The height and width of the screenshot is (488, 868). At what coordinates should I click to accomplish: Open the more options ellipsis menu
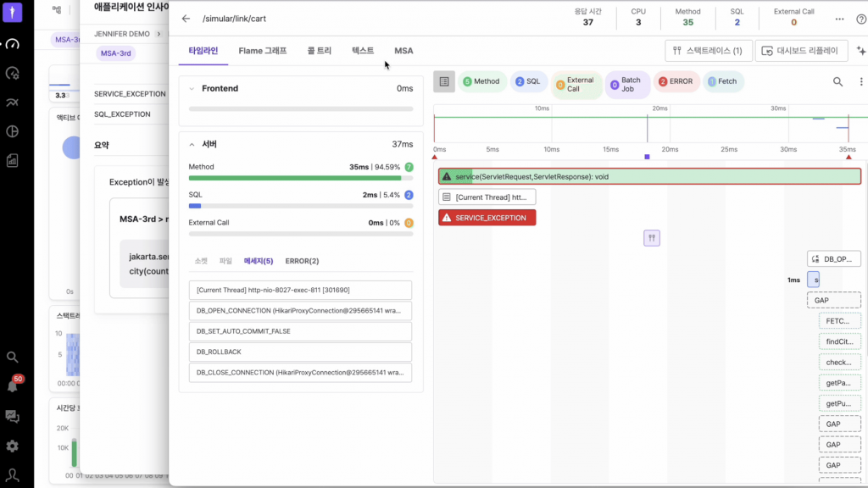point(839,18)
